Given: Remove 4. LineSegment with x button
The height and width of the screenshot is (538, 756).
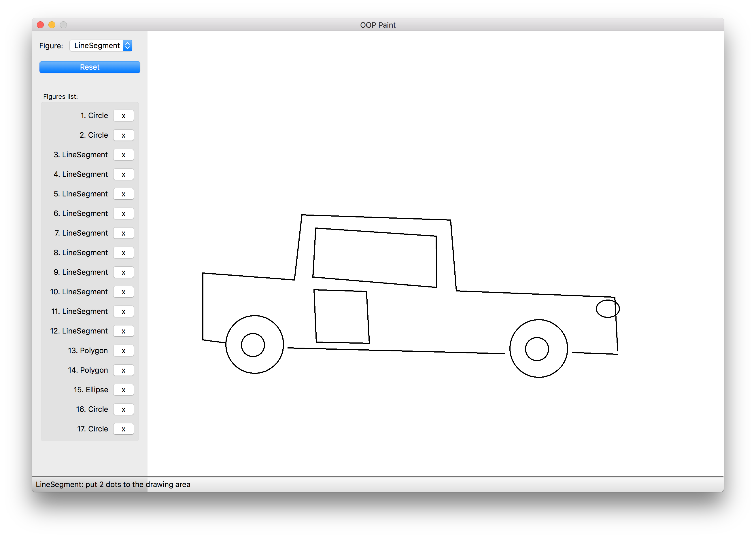Looking at the screenshot, I should pyautogui.click(x=123, y=174).
